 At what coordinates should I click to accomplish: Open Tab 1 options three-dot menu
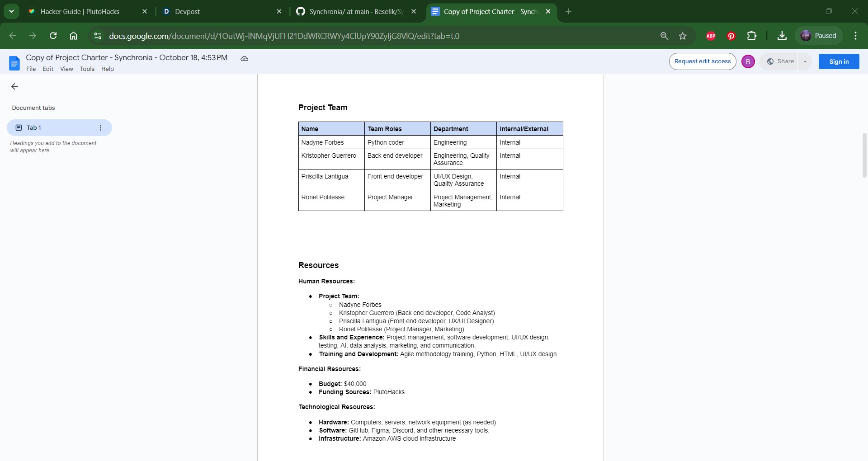100,128
